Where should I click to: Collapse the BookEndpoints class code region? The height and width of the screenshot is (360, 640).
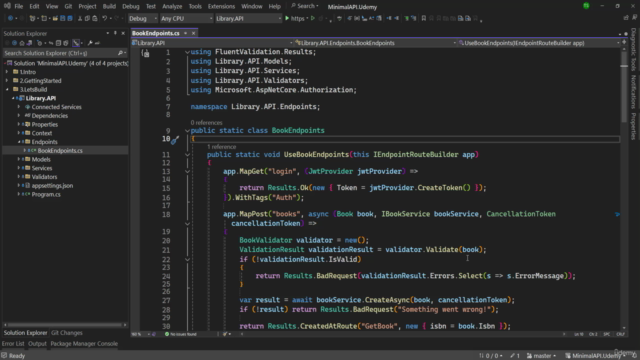tap(187, 131)
